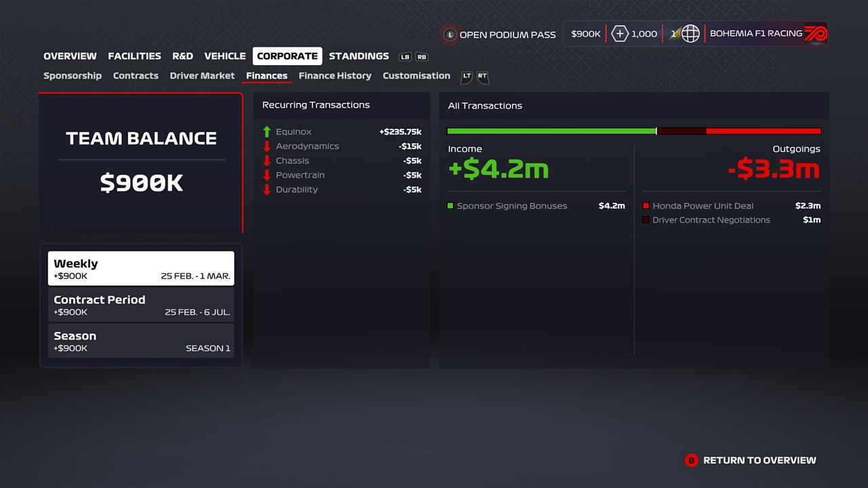Image resolution: width=868 pixels, height=488 pixels.
Task: Click the RT trigger icon
Action: pyautogui.click(x=482, y=77)
